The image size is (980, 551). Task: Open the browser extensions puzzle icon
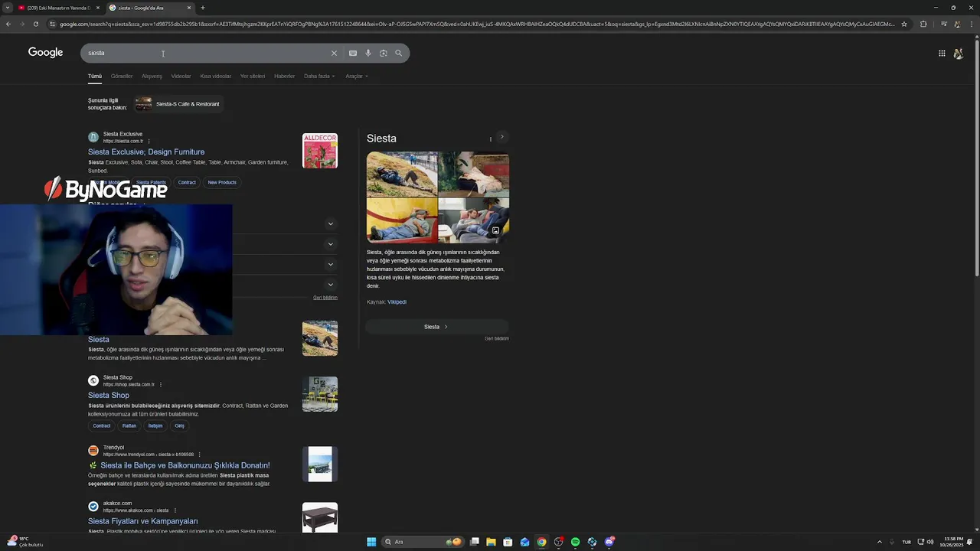coord(923,24)
